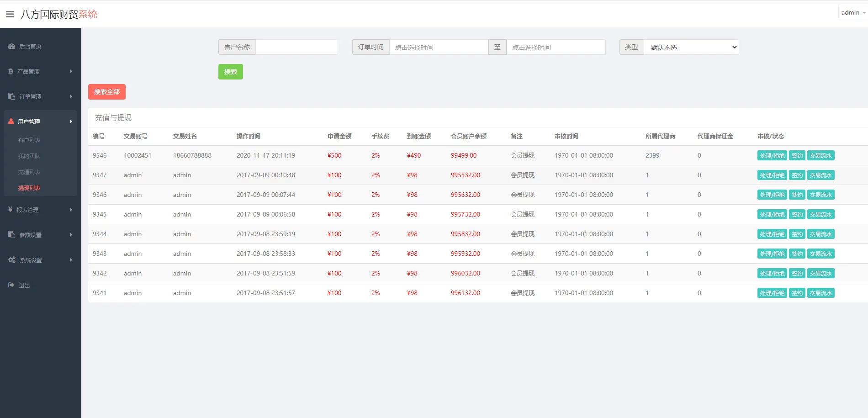Click the user icon beside 用户管理
868x418 pixels.
point(11,122)
